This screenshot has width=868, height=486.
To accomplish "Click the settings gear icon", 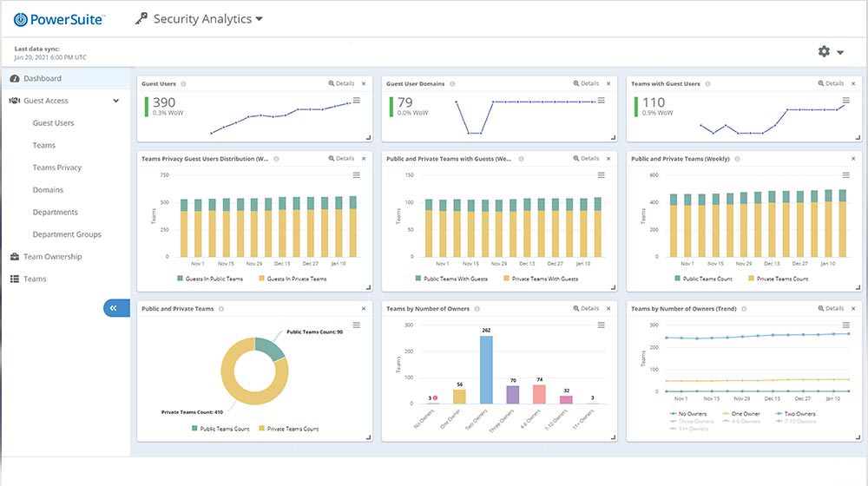I will (x=824, y=52).
